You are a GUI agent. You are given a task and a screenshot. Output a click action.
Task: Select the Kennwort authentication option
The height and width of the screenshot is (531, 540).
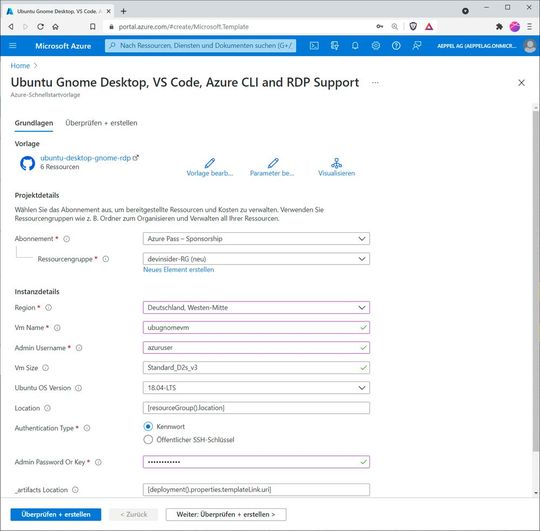pyautogui.click(x=148, y=426)
